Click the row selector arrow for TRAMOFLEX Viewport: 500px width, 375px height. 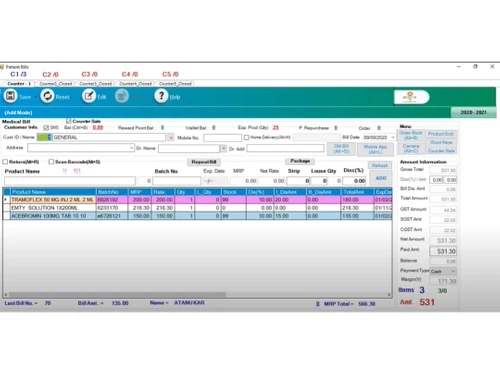pyautogui.click(x=6, y=200)
